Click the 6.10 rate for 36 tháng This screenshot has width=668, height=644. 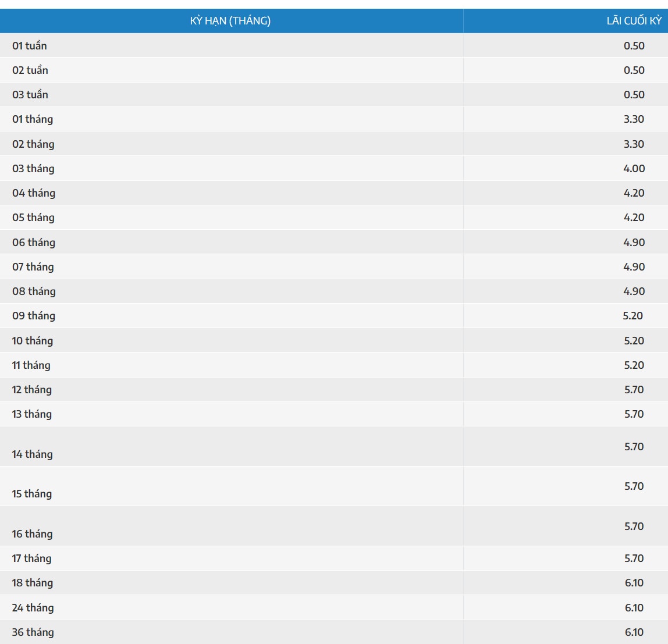point(634,632)
